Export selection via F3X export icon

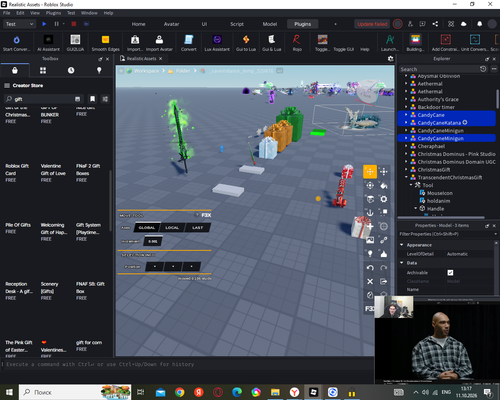tap(384, 281)
